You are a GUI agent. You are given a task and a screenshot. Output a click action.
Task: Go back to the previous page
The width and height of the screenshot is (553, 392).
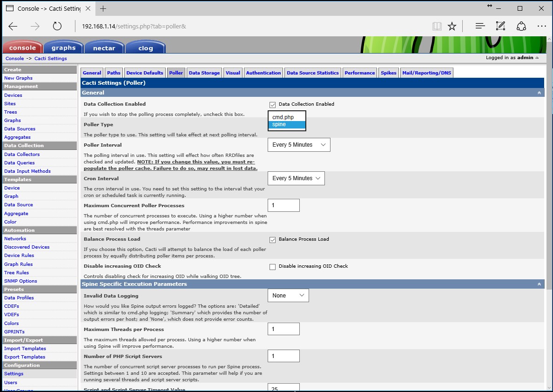[x=13, y=26]
